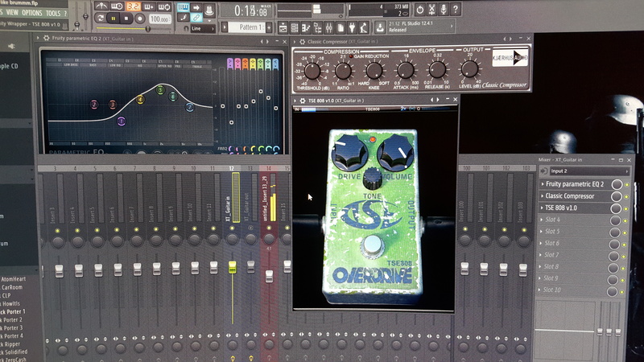Open Classic Compressor window menu arrow
Image resolution: width=644 pixels, height=362 pixels.
pos(295,42)
